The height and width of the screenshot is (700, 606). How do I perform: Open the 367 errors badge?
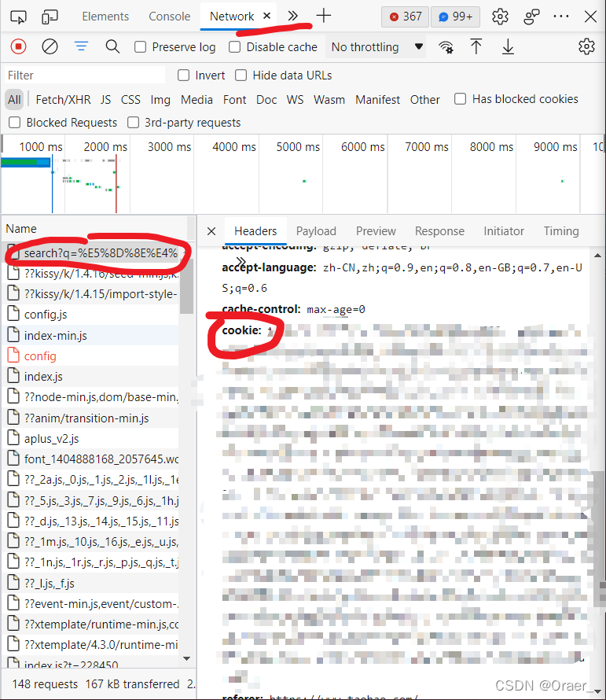(x=406, y=17)
